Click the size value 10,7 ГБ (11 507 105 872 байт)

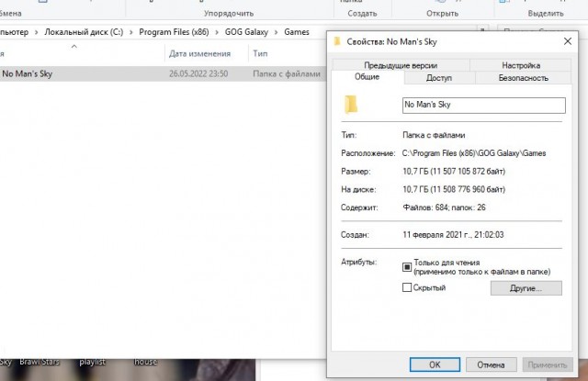coord(454,171)
